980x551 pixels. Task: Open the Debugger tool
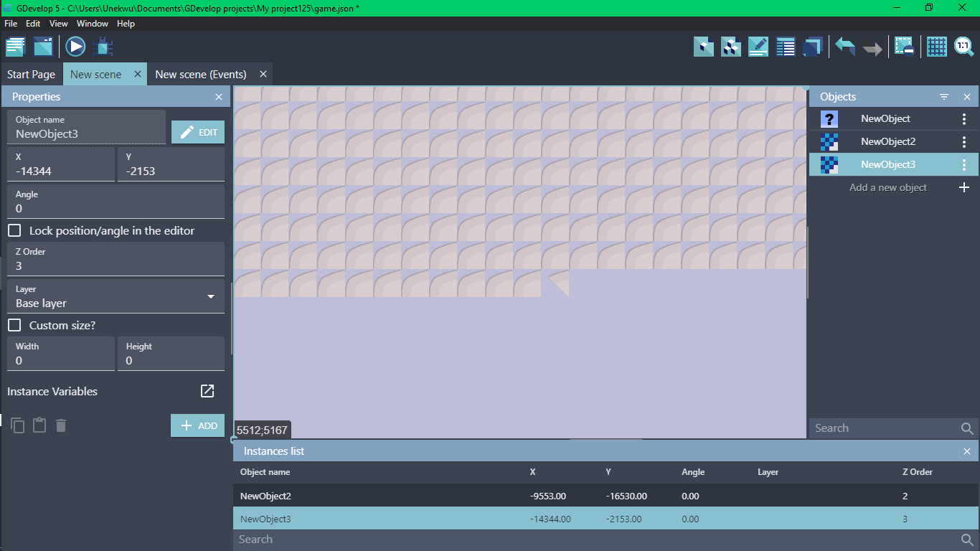click(103, 46)
